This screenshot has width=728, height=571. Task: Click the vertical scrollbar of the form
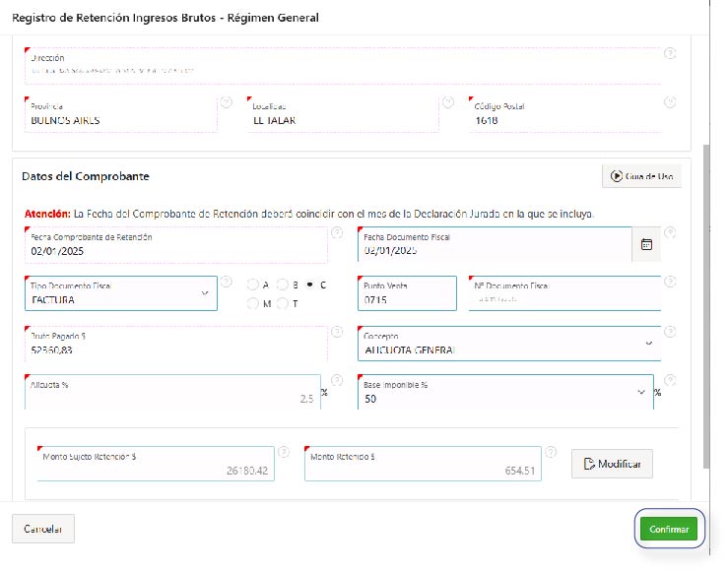click(x=705, y=295)
